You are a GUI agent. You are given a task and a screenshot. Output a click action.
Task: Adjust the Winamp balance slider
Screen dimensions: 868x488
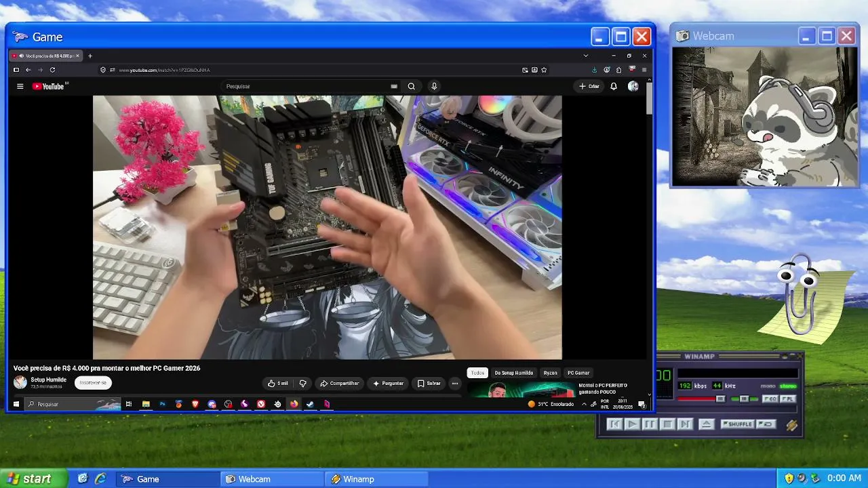(744, 399)
